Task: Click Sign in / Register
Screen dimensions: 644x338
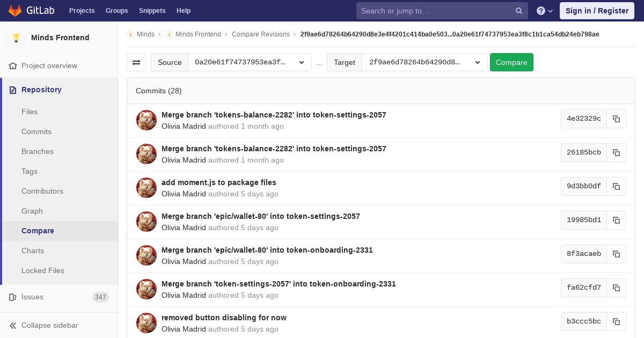Action: point(597,11)
